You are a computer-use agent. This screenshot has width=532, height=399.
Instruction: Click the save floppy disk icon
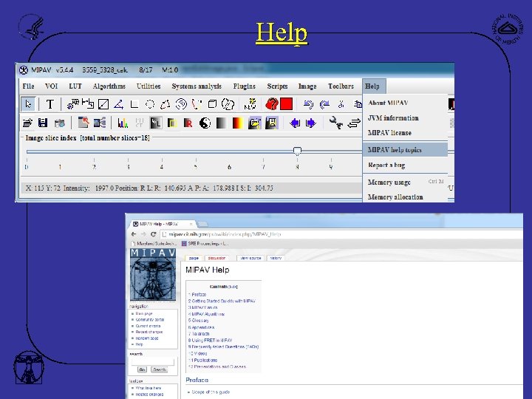(x=43, y=123)
